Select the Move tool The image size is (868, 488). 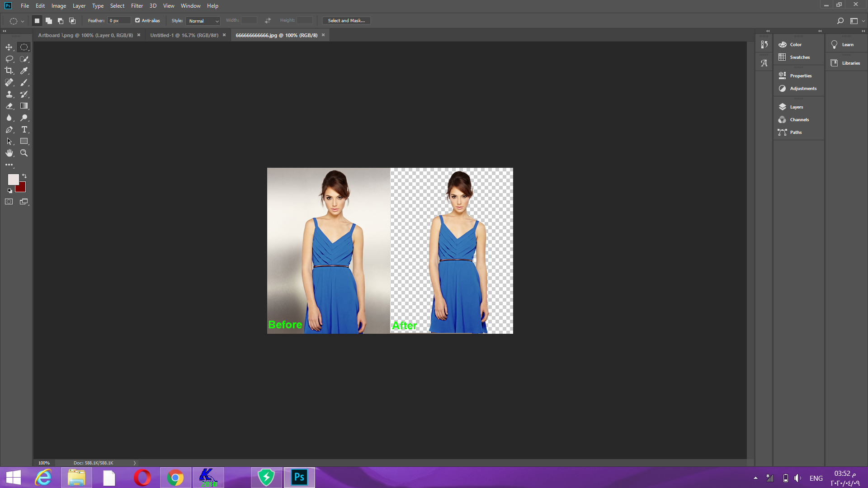click(x=9, y=47)
